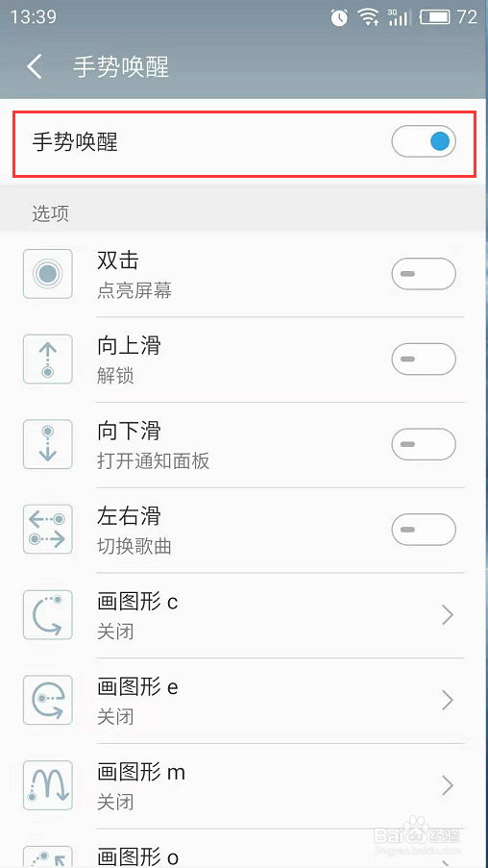This screenshot has height=868, width=488.
Task: Enable the 双击 点亮屏幕 toggle
Action: (x=424, y=273)
